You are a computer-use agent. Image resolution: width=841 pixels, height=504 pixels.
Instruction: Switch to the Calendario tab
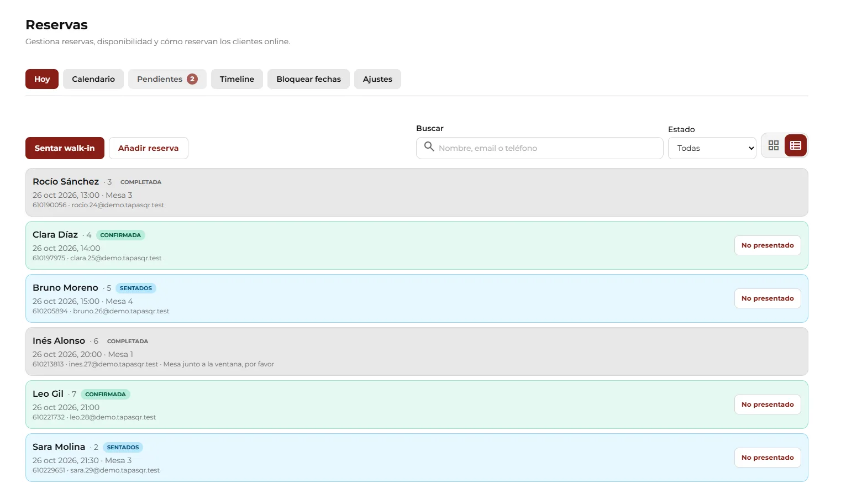pos(93,79)
